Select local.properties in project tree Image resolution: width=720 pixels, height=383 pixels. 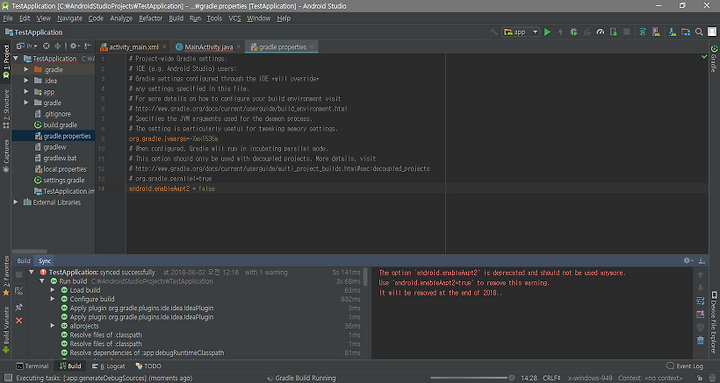click(x=61, y=169)
